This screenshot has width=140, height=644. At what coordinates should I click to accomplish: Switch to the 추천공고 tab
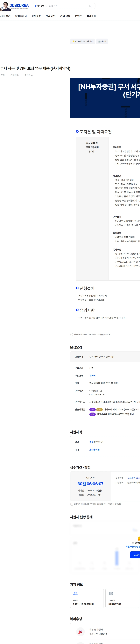(x=28, y=75)
